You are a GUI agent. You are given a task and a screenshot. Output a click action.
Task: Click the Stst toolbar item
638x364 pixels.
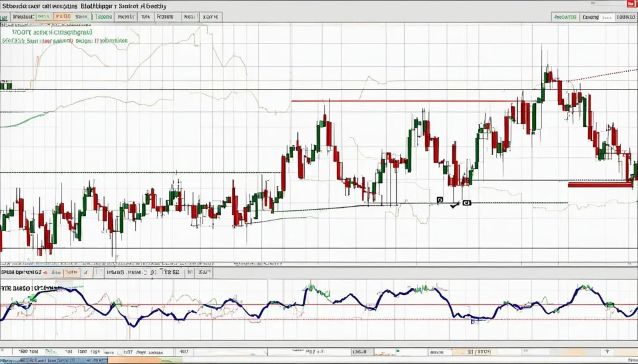81,17
